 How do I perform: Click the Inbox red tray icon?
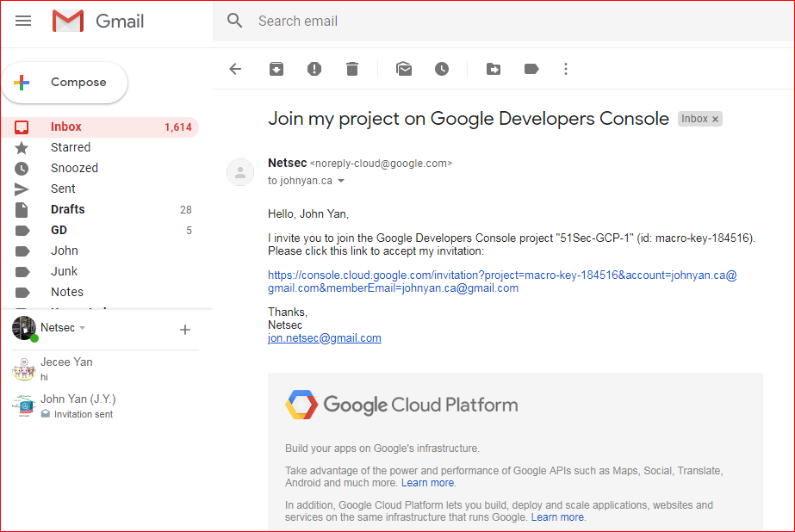tap(22, 127)
